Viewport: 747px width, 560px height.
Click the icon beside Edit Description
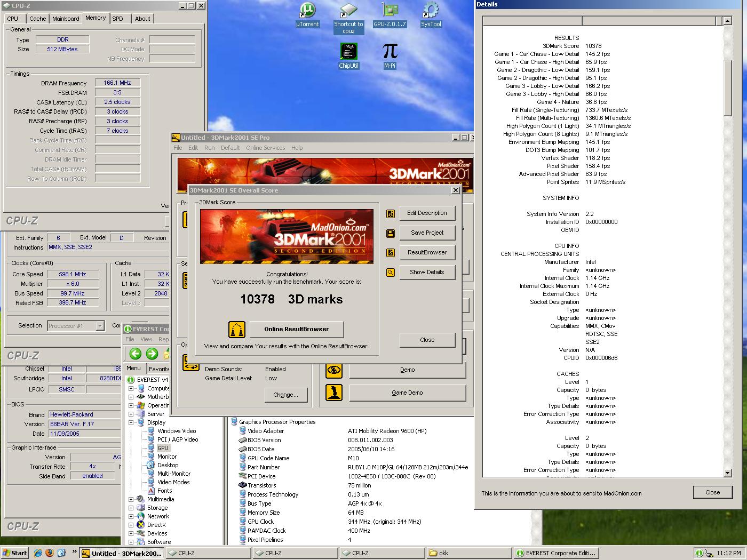click(x=391, y=213)
